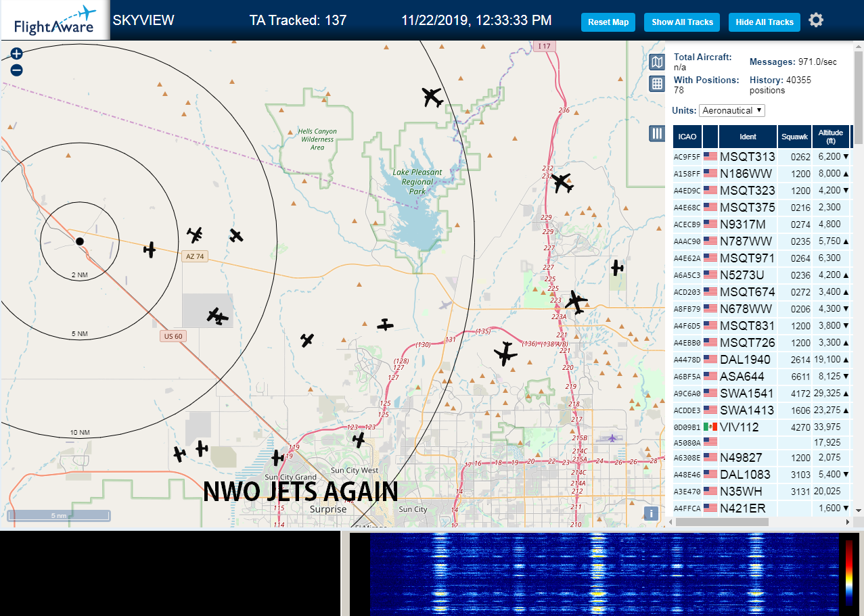Toggle the table grid view icon
Viewport: 864px width, 616px height.
[657, 84]
